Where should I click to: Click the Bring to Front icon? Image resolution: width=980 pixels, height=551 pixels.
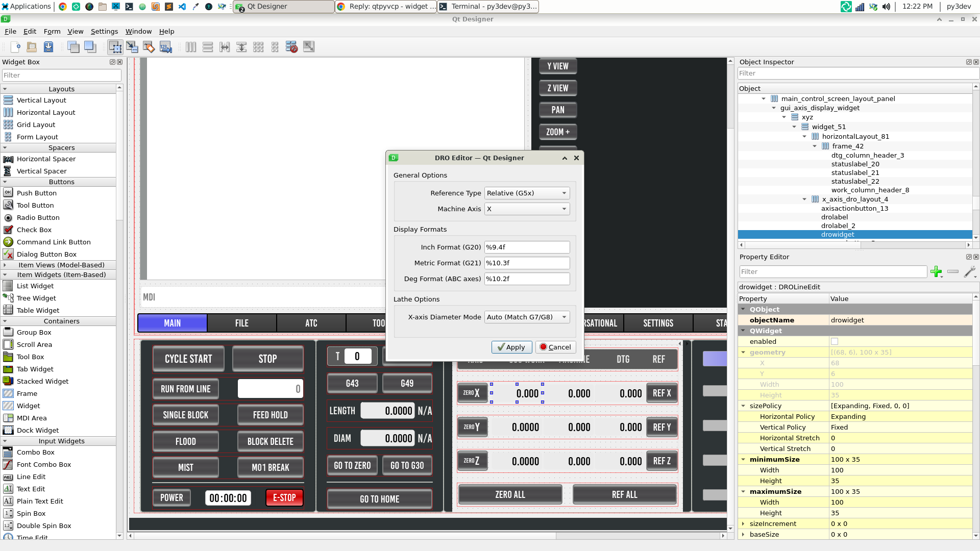[90, 47]
